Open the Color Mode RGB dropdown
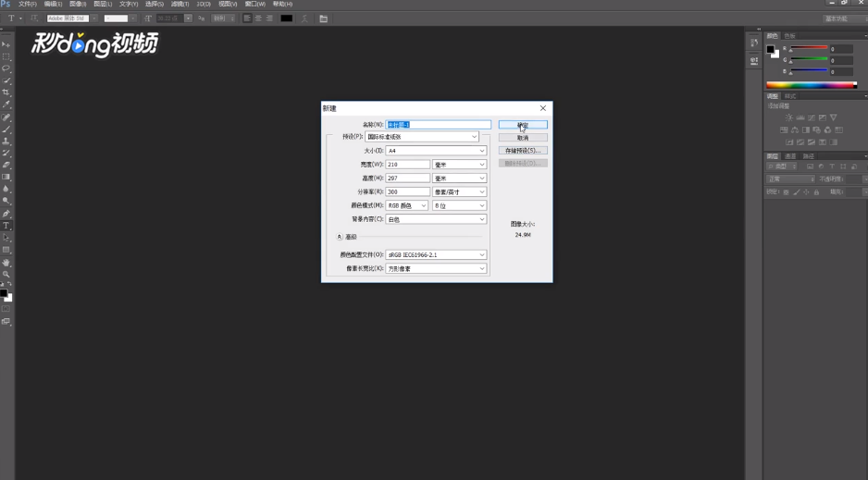This screenshot has height=480, width=868. pos(407,205)
